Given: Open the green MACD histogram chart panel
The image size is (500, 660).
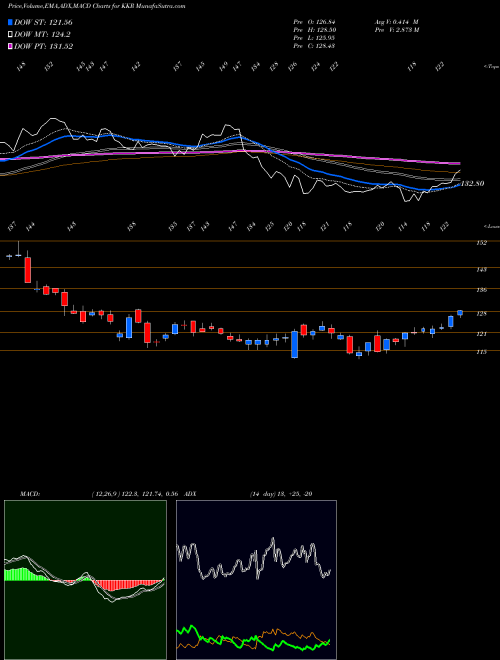Looking at the screenshot, I should click(85, 580).
